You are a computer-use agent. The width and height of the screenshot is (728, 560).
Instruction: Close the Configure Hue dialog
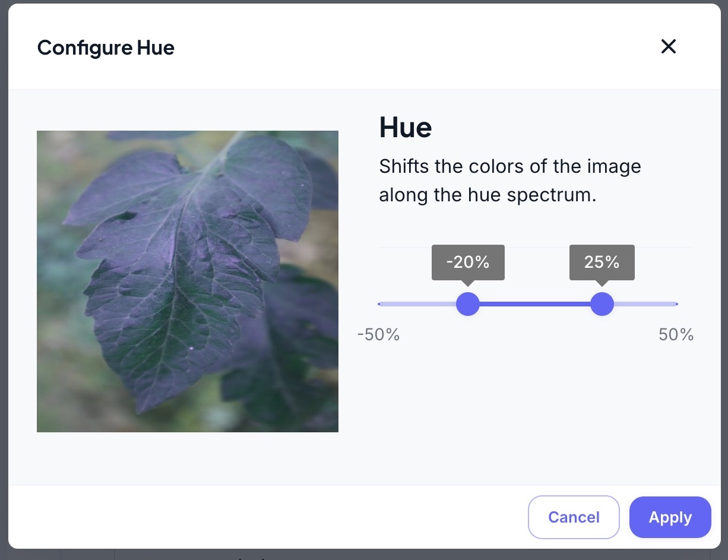[669, 47]
